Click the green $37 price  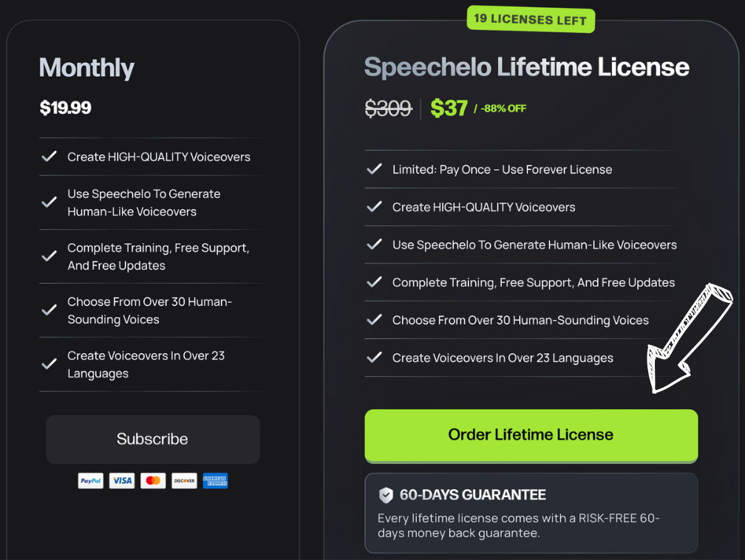[x=449, y=109]
